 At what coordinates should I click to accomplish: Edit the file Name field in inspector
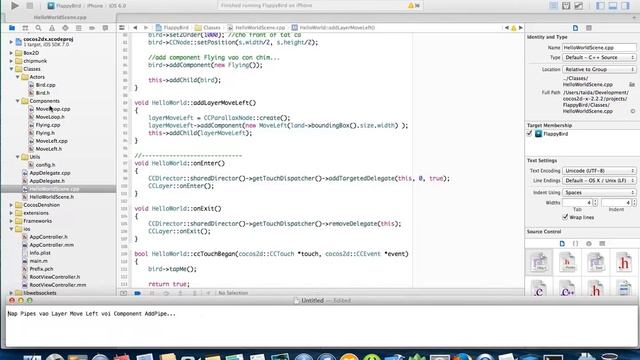[599, 47]
